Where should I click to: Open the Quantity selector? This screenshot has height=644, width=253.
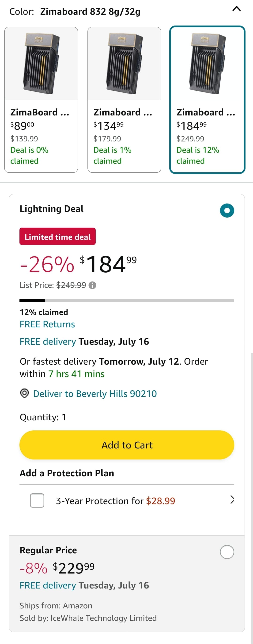pyautogui.click(x=43, y=417)
